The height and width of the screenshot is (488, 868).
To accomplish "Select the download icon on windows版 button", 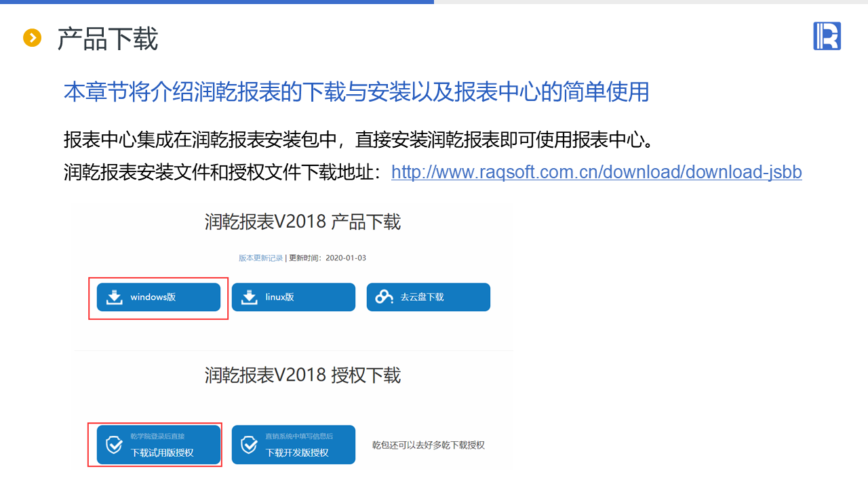I will (x=115, y=296).
